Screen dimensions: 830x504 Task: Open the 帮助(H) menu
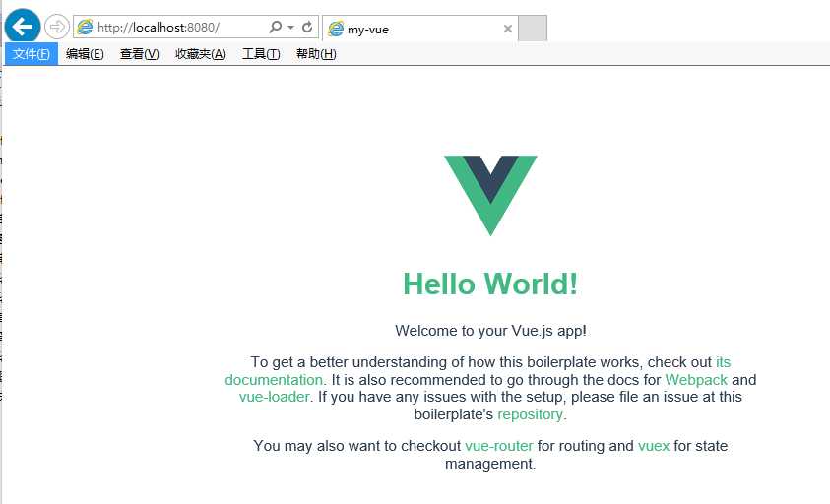[x=316, y=54]
